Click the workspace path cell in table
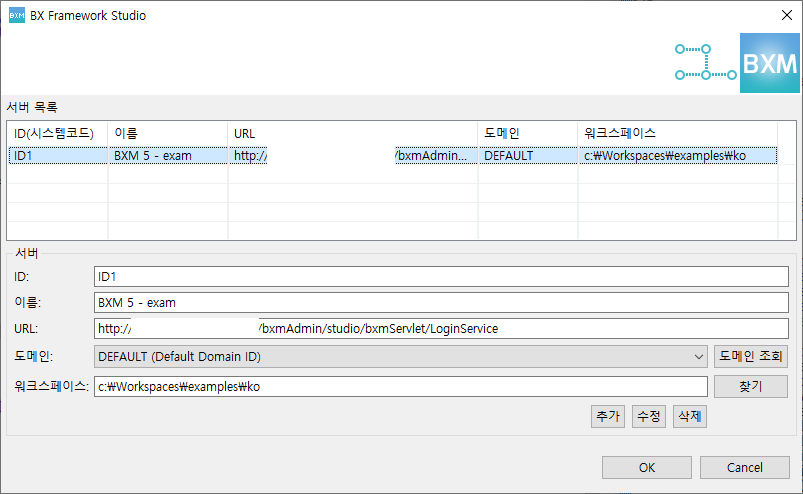This screenshot has width=803, height=494. [x=678, y=156]
